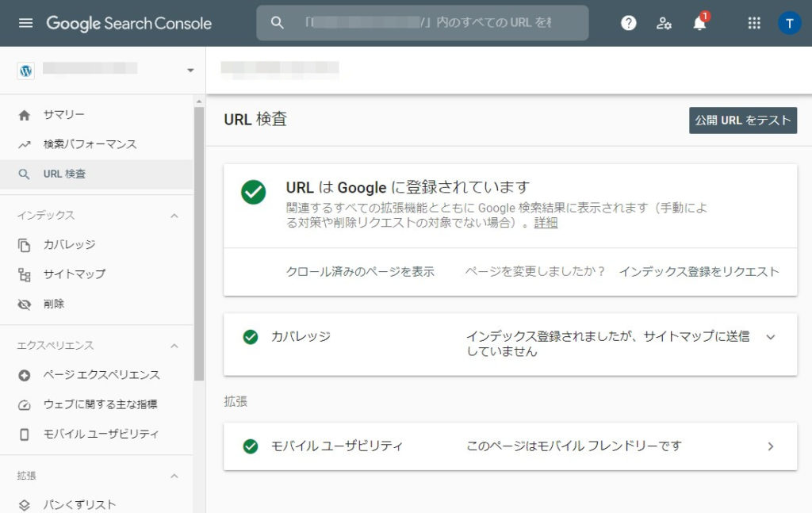Click the URL inspection search field

coord(428,23)
